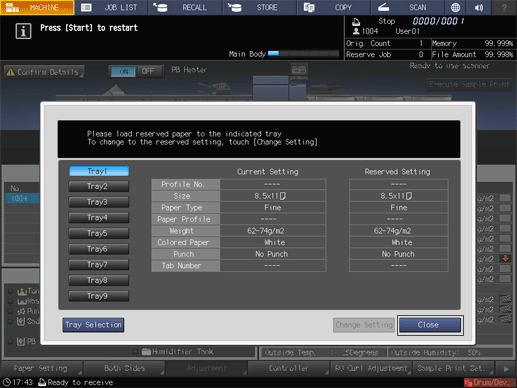The width and height of the screenshot is (517, 388).
Task: Click the Reserved Setting Punch No Punch
Action: [x=399, y=254]
